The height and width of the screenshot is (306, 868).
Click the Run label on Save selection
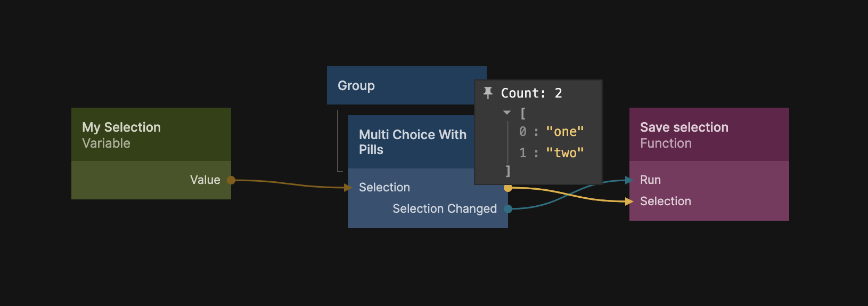[x=650, y=180]
